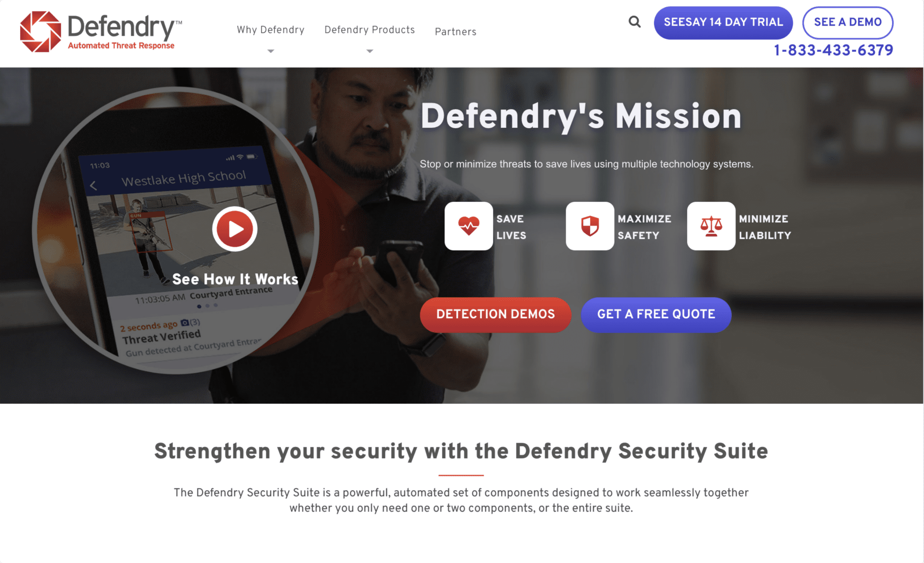Select the Maximize Safety shield icon
Screen dimensions: 924x563
point(590,226)
